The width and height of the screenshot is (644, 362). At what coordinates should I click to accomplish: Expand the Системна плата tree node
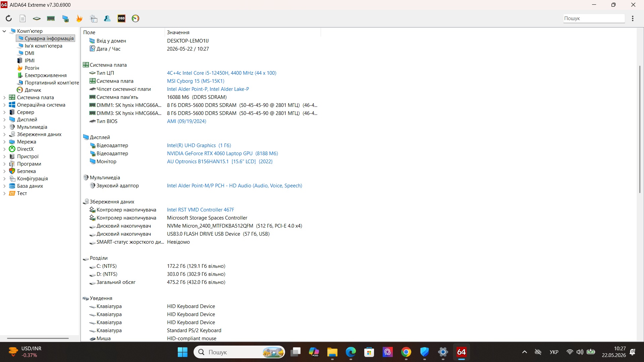tap(4, 98)
